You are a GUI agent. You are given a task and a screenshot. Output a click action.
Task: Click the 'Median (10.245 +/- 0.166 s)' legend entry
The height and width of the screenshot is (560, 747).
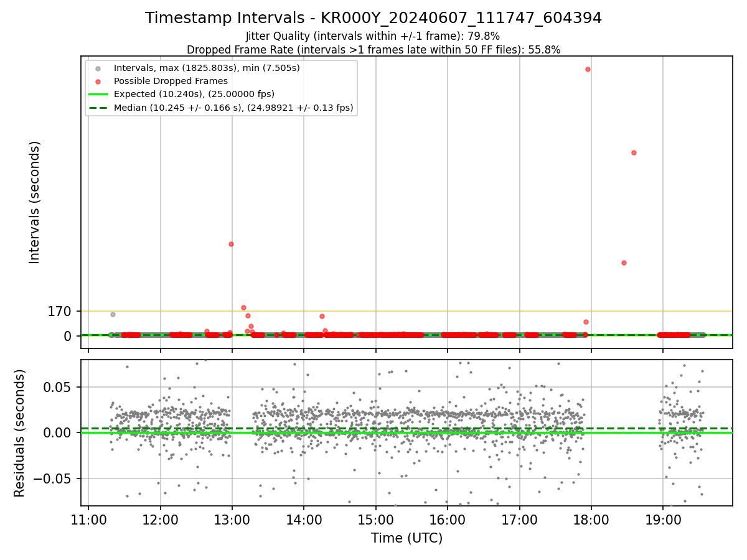point(233,108)
